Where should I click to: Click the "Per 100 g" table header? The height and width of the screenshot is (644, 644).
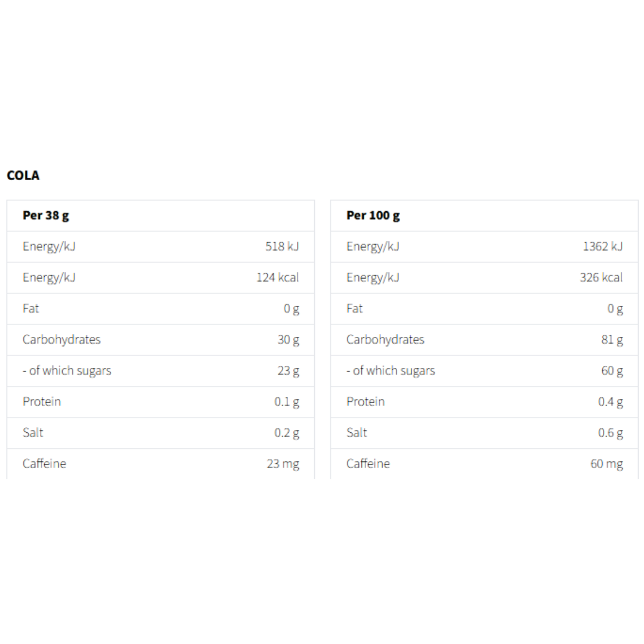[x=373, y=215]
